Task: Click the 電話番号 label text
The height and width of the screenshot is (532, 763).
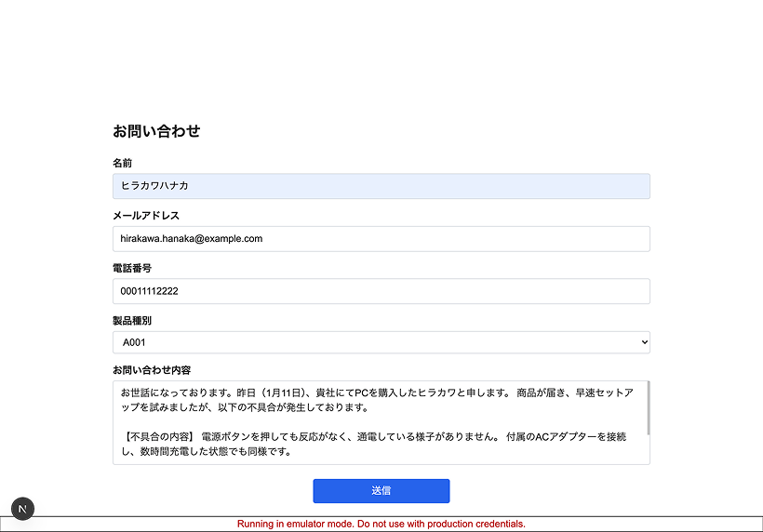Action: pyautogui.click(x=132, y=268)
